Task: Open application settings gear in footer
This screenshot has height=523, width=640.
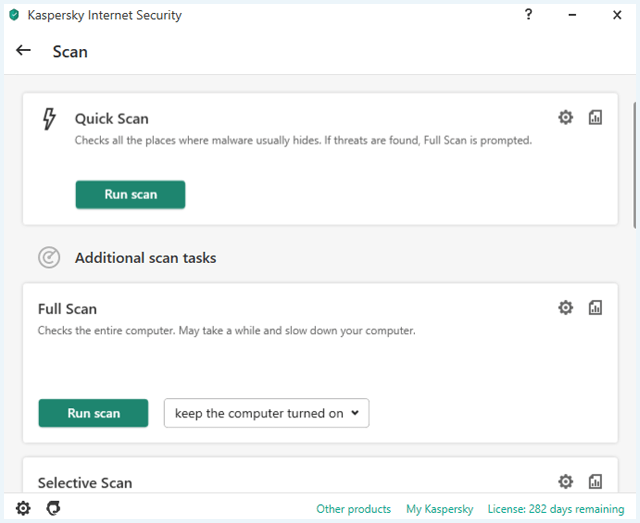Action: pyautogui.click(x=23, y=508)
